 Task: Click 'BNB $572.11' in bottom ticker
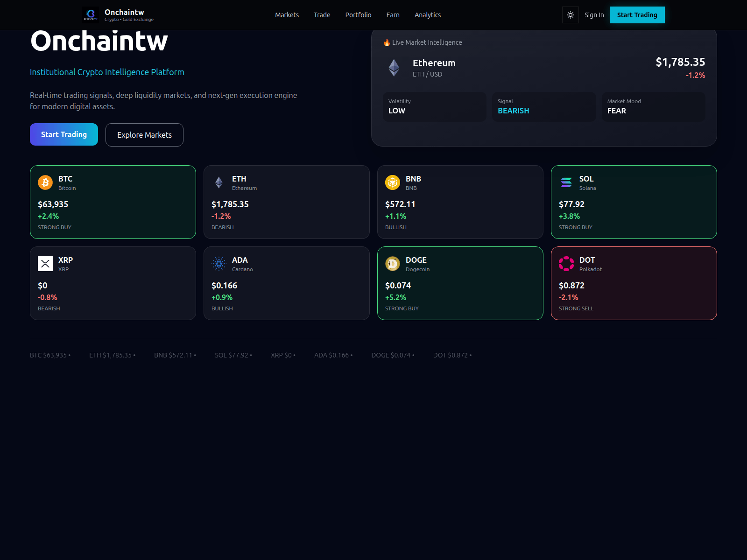[x=173, y=355]
